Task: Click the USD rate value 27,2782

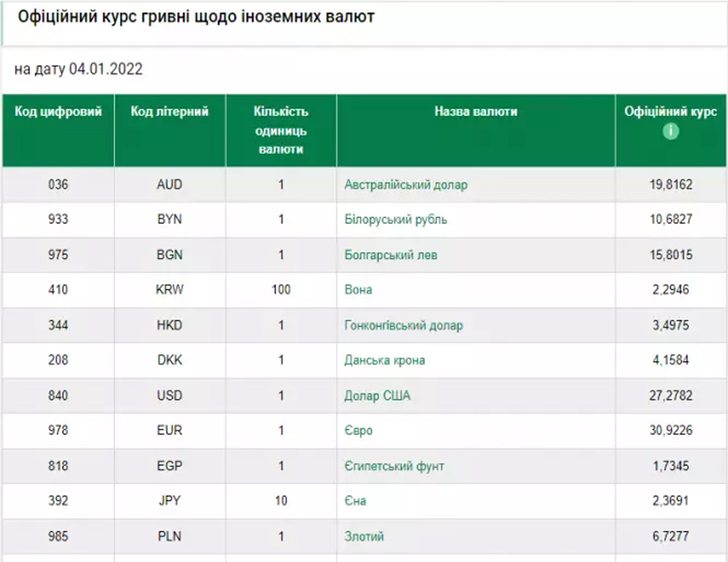Action: tap(671, 395)
